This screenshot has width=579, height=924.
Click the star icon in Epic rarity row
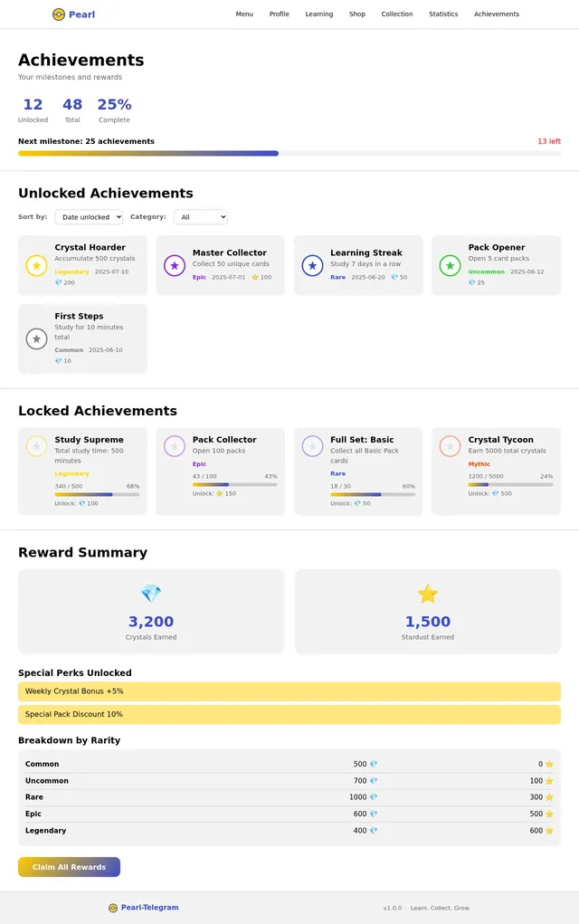tap(549, 814)
